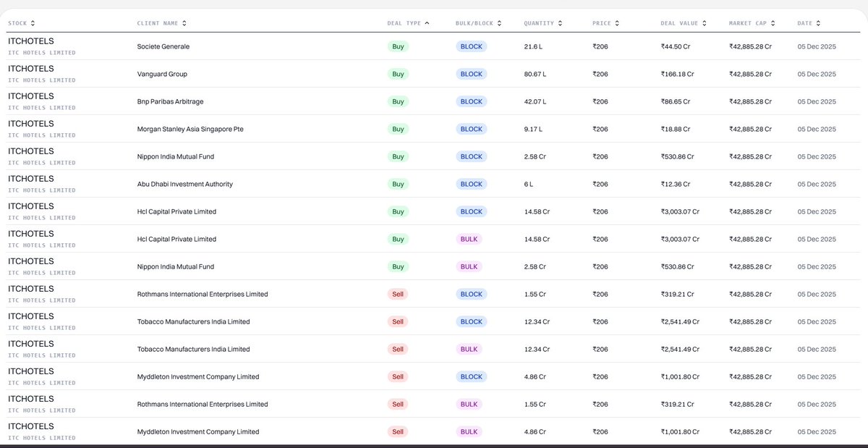Image resolution: width=868 pixels, height=448 pixels.
Task: Open ITCHOTELS stock in Vanguard Group row
Action: tap(30, 69)
